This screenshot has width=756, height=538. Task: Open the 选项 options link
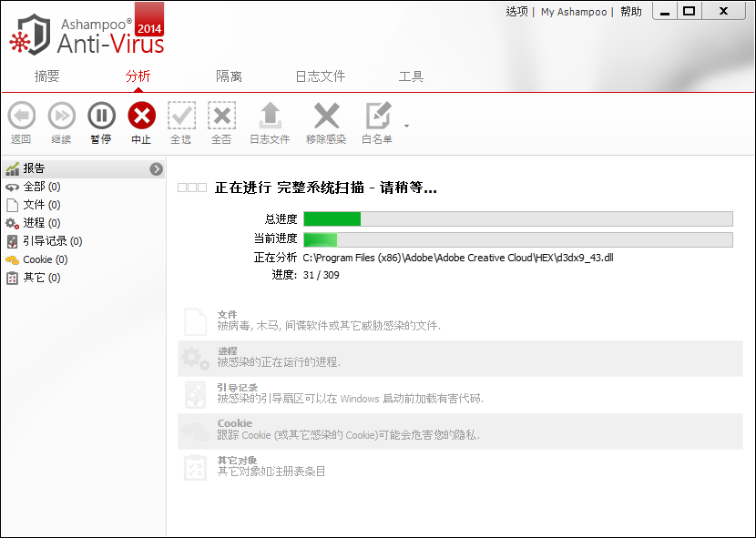pyautogui.click(x=516, y=12)
